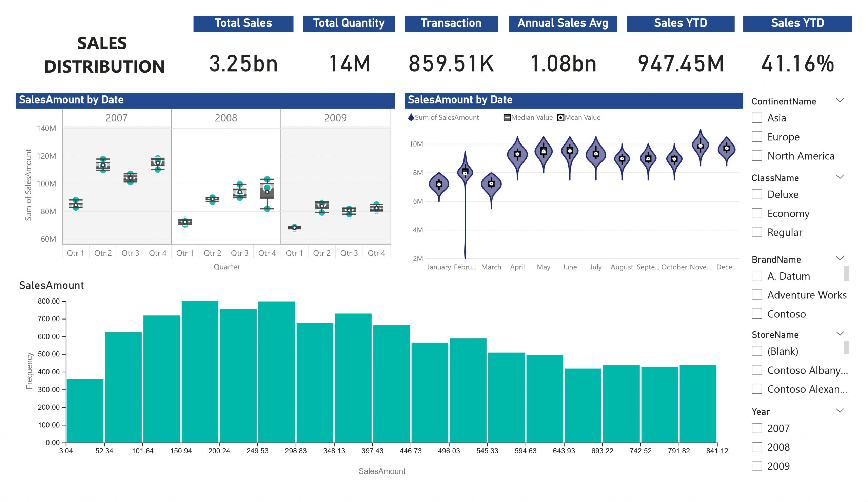Click the Median Value legend icon
Viewport: 868px width, 502px height.
[507, 118]
